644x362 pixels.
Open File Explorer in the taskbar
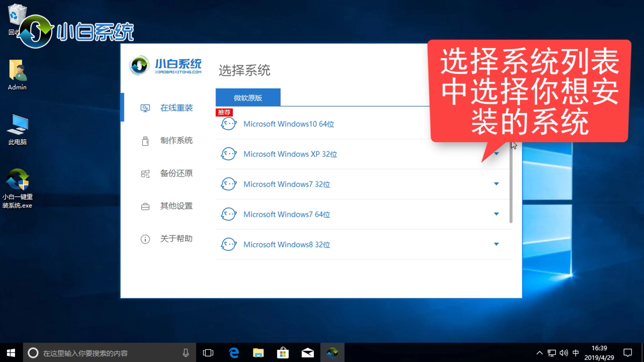point(258,353)
